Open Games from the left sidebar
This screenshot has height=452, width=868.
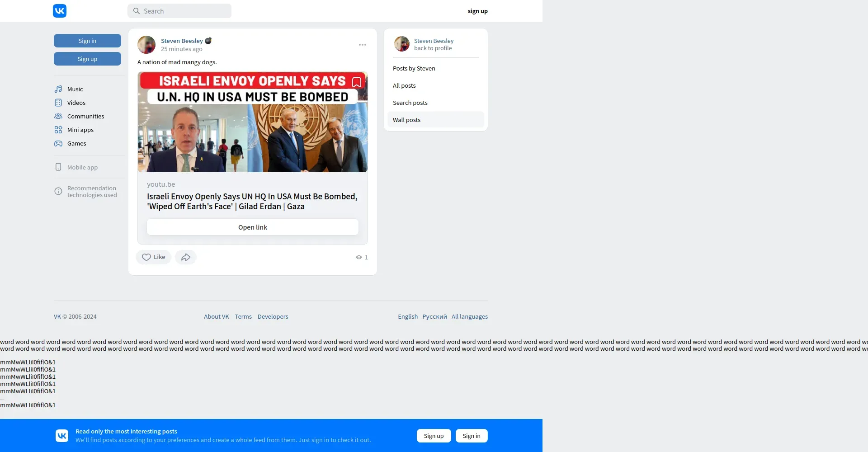(77, 143)
